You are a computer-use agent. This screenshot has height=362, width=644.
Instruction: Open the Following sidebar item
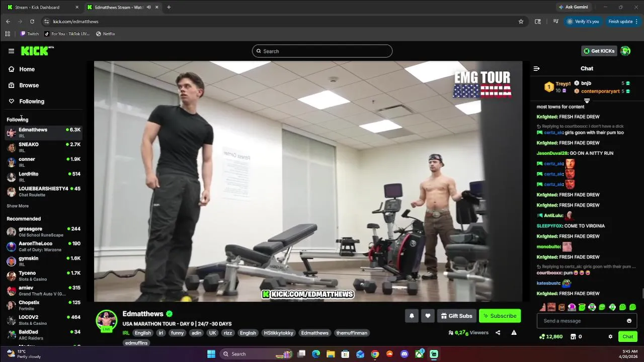pyautogui.click(x=26, y=102)
